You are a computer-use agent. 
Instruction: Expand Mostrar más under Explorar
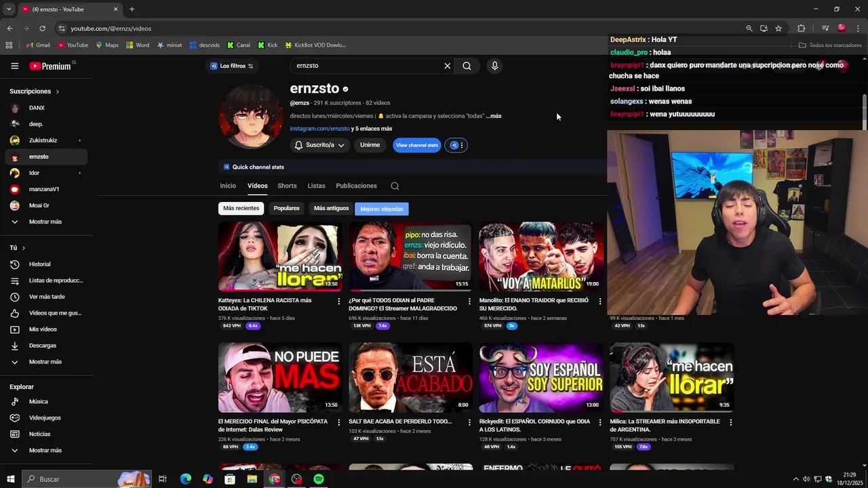tap(46, 450)
